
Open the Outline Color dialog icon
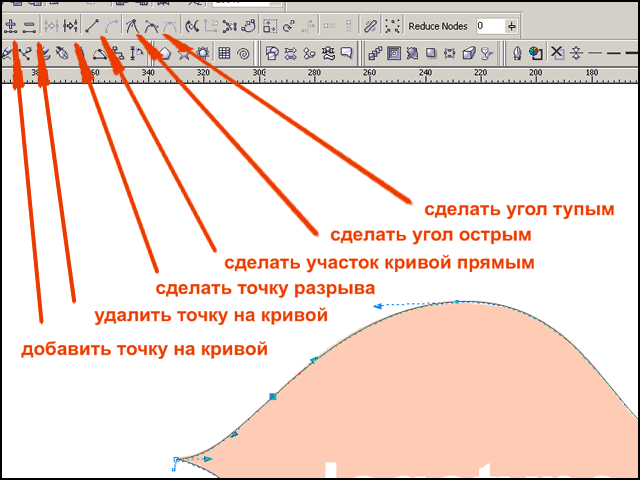pyautogui.click(x=536, y=53)
